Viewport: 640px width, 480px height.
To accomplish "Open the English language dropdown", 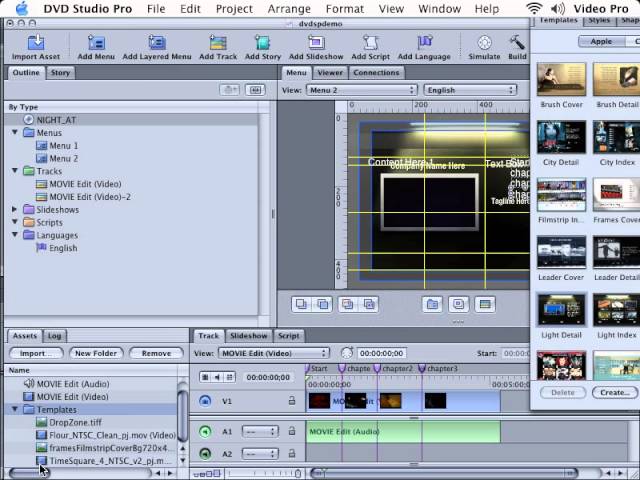I will (470, 90).
